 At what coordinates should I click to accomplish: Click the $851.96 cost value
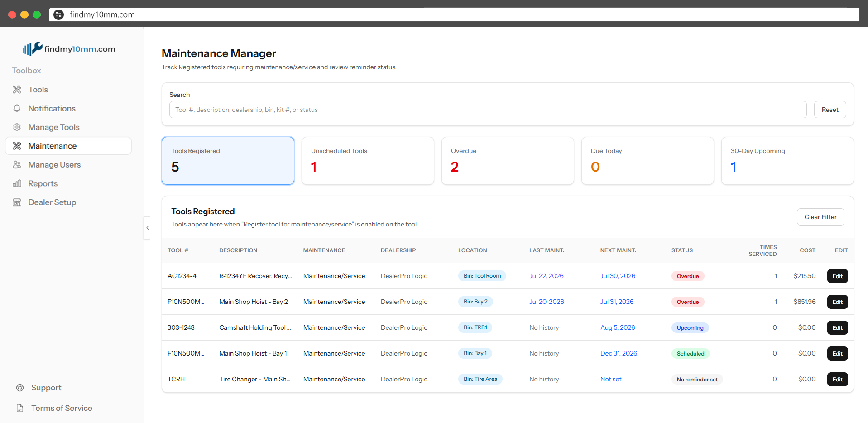click(804, 302)
